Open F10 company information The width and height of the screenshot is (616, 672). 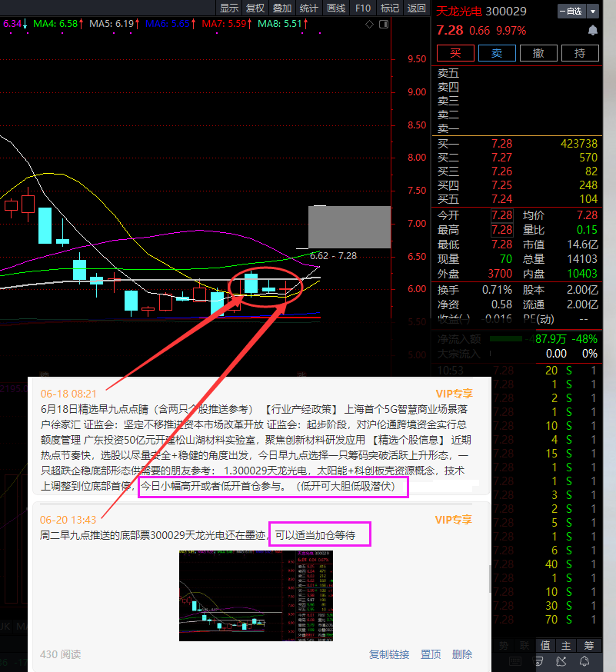point(363,8)
